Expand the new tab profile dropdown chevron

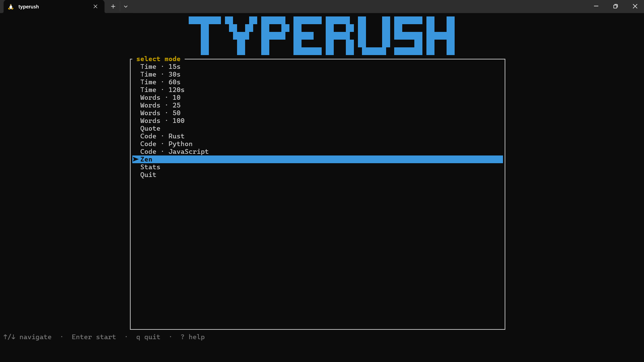[x=126, y=6]
